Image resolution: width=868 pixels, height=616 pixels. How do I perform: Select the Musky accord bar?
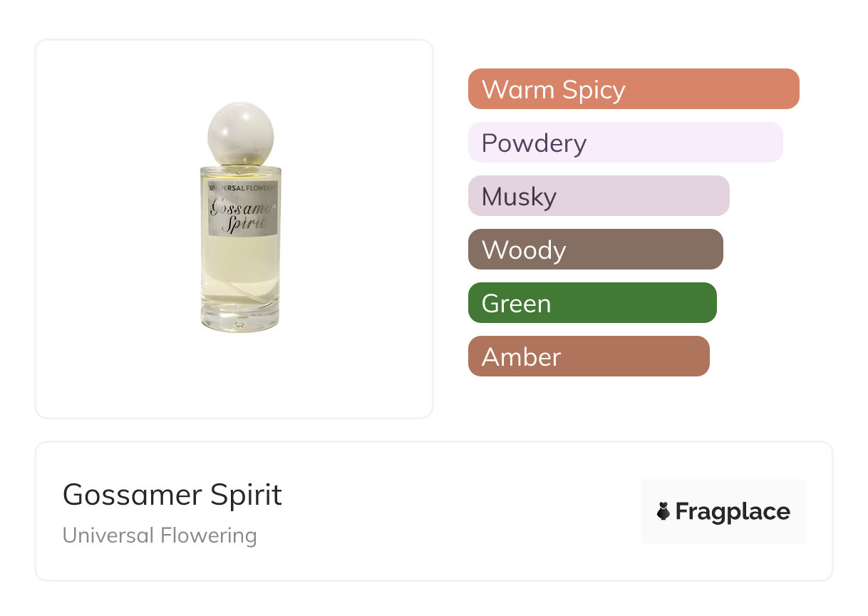pos(599,196)
